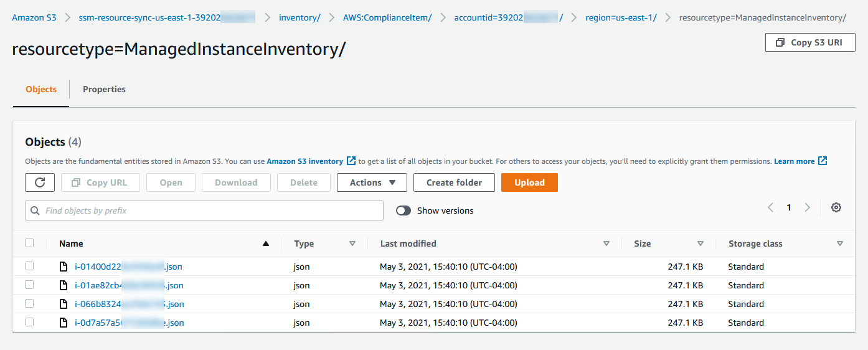Click Amazon S3 breadcrumb link
868x350 pixels.
34,17
